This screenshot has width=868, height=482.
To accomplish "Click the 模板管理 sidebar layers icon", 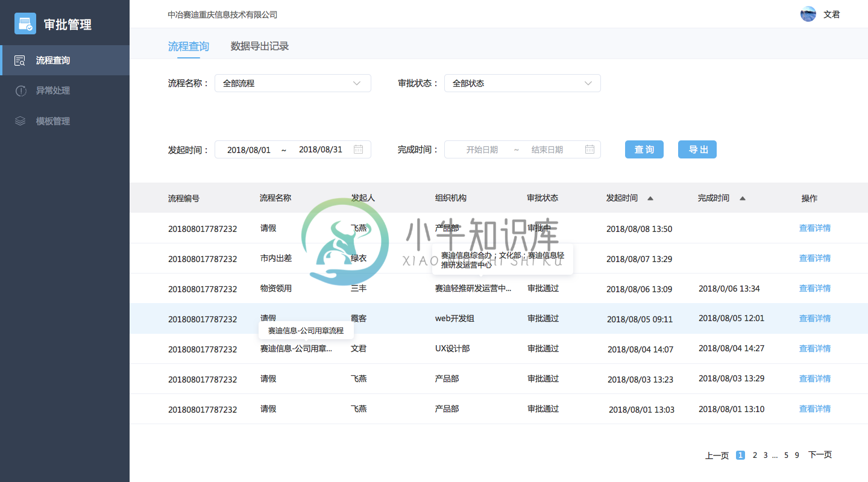I will [20, 121].
